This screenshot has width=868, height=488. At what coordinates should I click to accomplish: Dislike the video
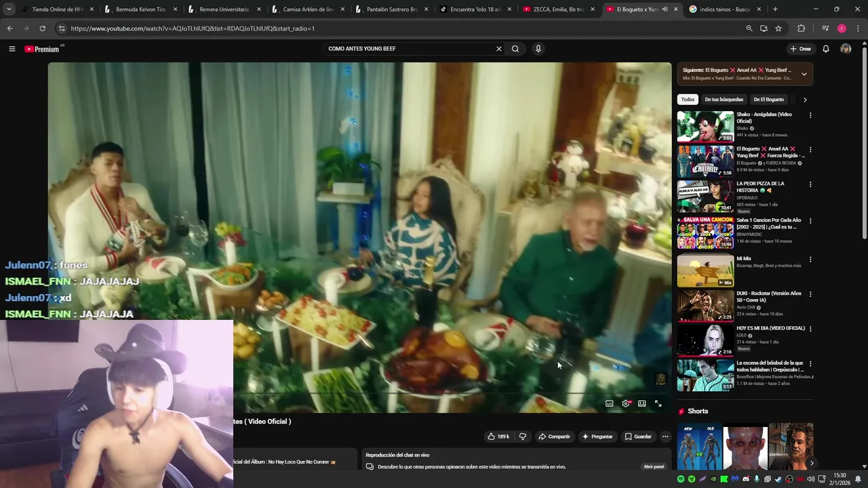(522, 436)
